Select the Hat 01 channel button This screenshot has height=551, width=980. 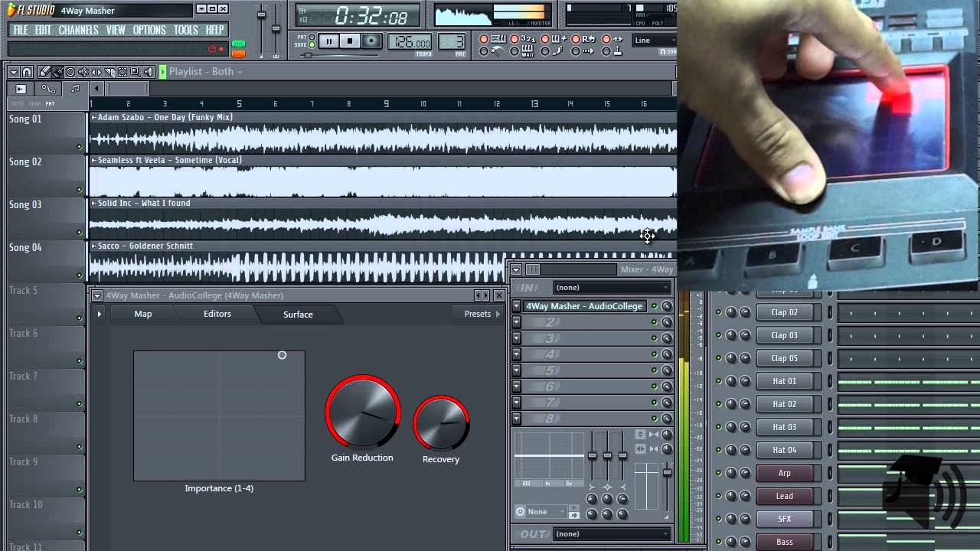(x=784, y=381)
